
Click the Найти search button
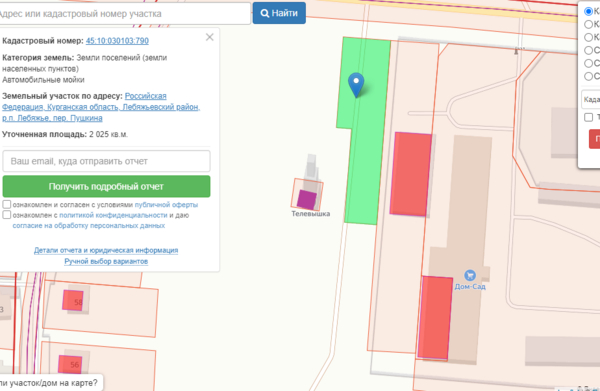pyautogui.click(x=279, y=13)
